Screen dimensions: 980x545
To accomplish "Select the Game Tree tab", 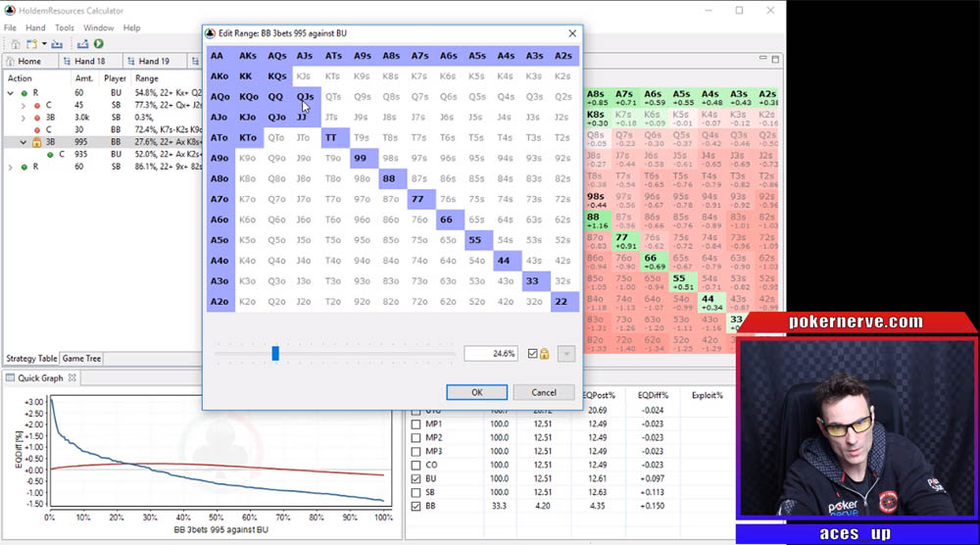I will click(81, 358).
